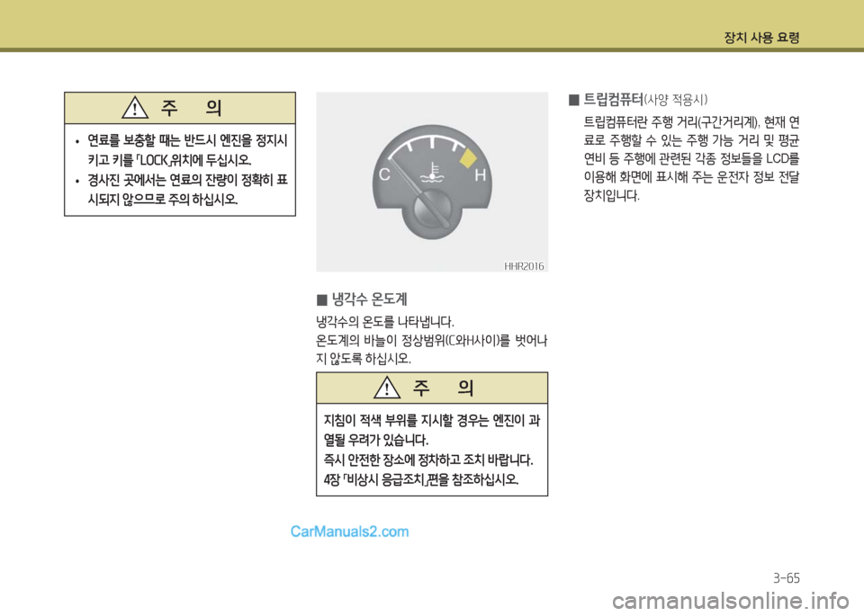
Task: Click the line starting 경사진 곳에서는
Action: pyautogui.click(x=187, y=180)
